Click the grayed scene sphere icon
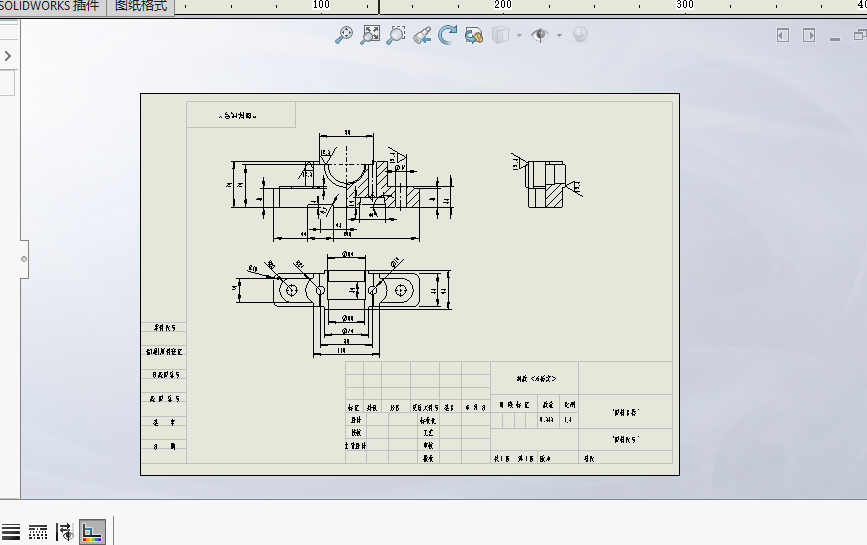The width and height of the screenshot is (867, 545). [580, 35]
